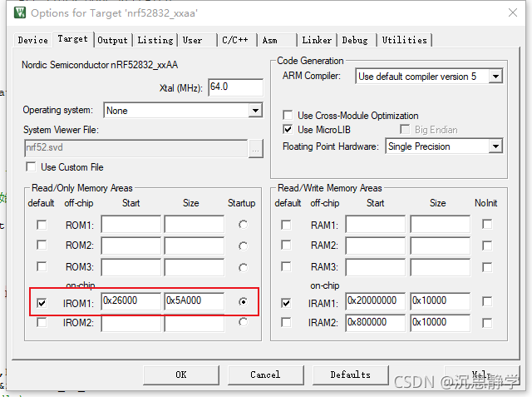The width and height of the screenshot is (532, 397).
Task: Click the Keil uVision icon in the title bar
Action: tap(20, 13)
